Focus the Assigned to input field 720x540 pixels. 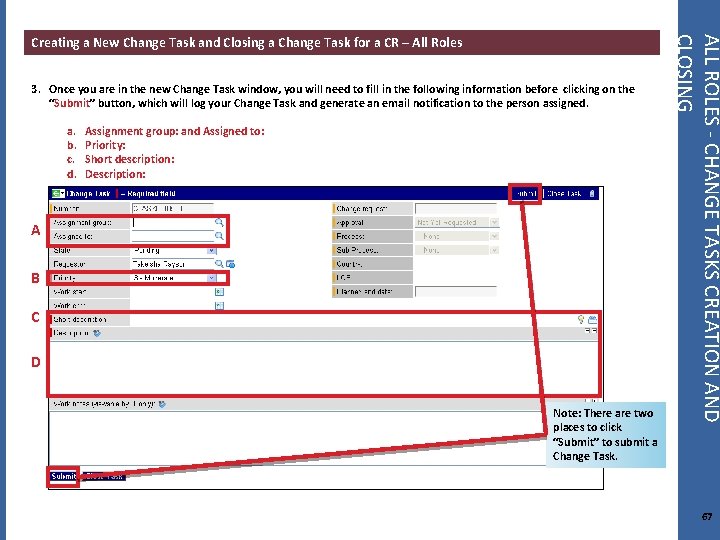pos(173,236)
